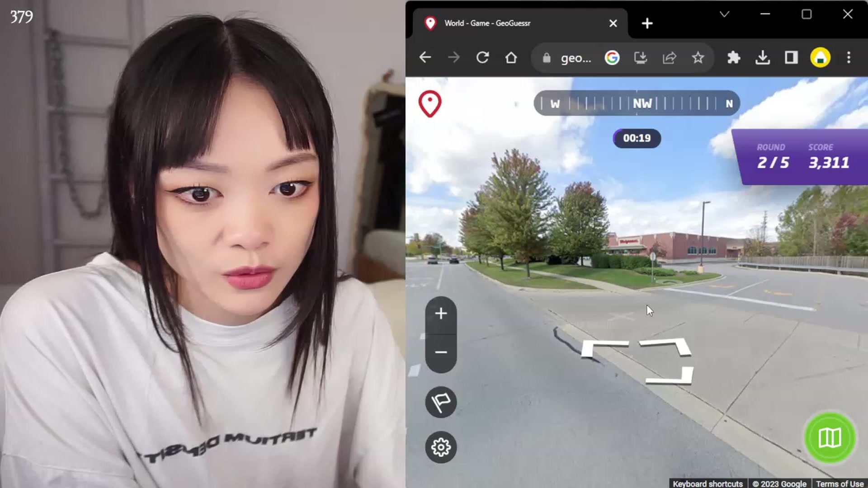Screen dimensions: 868x488
Task: Select the World - Game - GeoGuessr tab
Action: (x=520, y=23)
